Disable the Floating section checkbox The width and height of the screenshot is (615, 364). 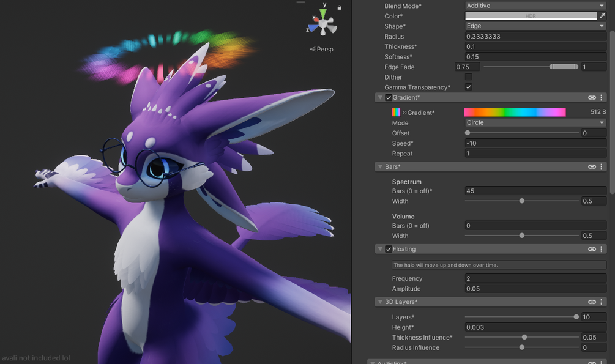[x=389, y=249]
